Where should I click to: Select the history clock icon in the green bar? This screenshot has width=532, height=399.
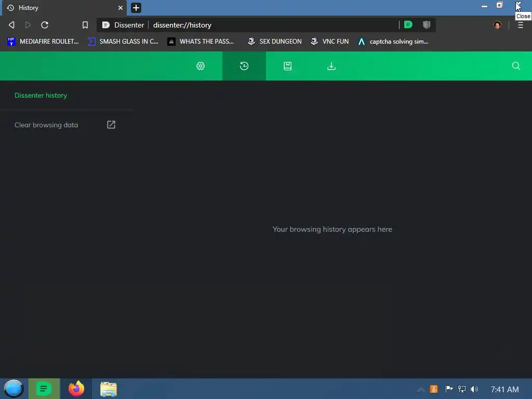click(x=244, y=66)
